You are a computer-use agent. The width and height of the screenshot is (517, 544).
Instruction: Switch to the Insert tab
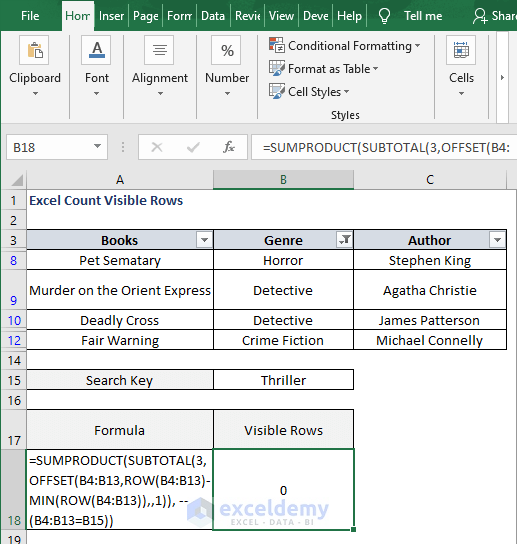tap(111, 16)
